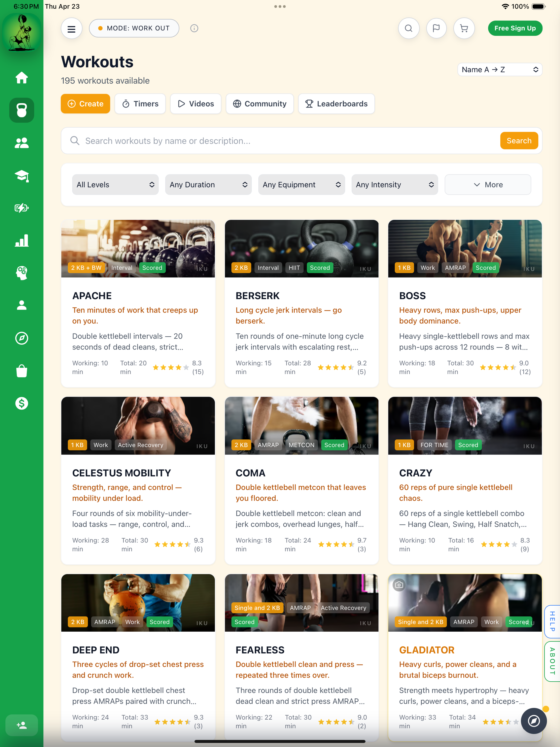
Task: Open the Any Intensity filter dropdown
Action: coord(395,185)
